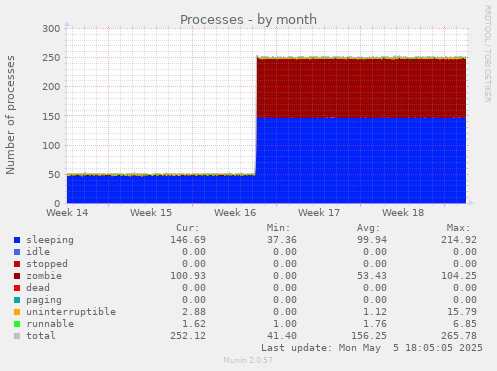Click the 'stopped' legend label
The height and width of the screenshot is (371, 497).
click(x=47, y=264)
